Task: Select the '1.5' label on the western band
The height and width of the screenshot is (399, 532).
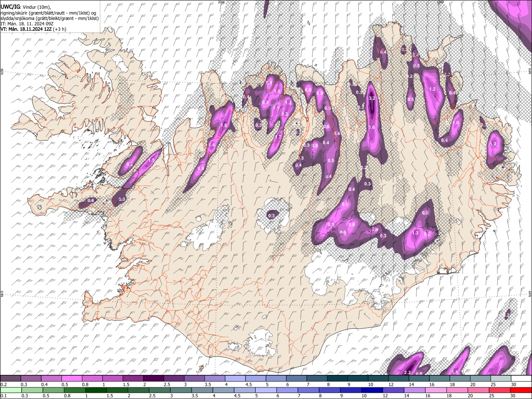Action: pos(152,160)
